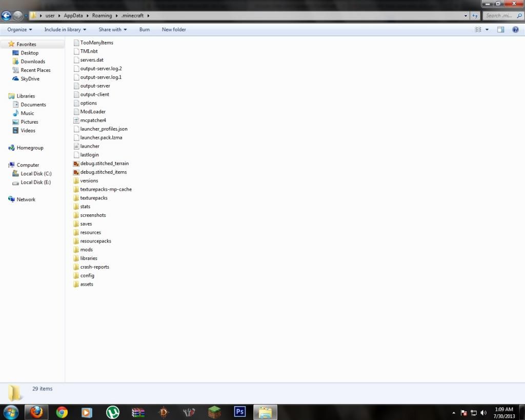Image resolution: width=525 pixels, height=420 pixels.
Task: Open the WinRAR taskbar icon
Action: tap(138, 412)
